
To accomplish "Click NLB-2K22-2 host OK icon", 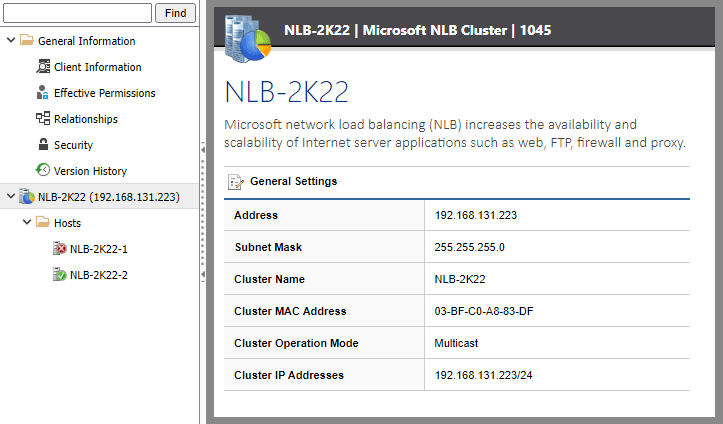I will 59,274.
